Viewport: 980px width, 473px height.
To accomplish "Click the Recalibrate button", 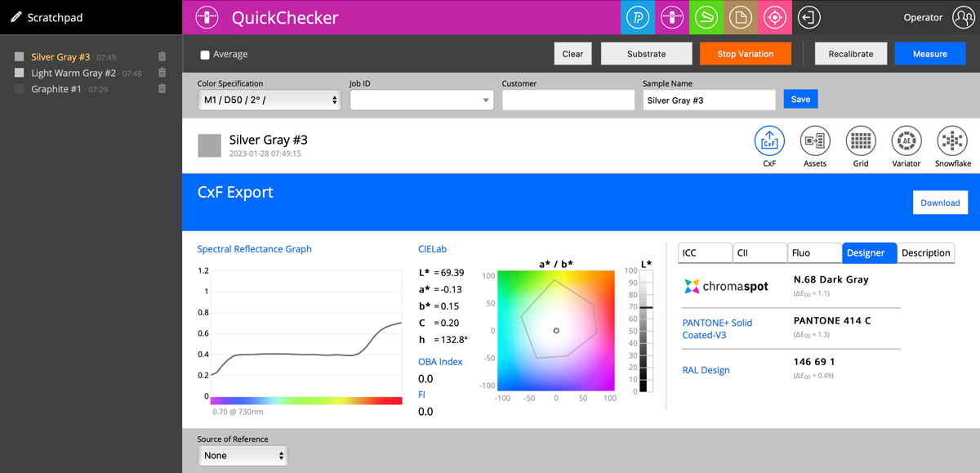I will click(x=851, y=54).
